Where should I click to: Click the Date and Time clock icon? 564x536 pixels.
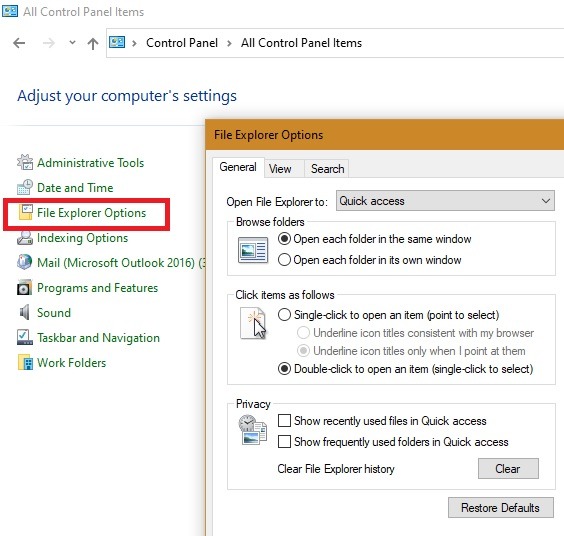25,187
